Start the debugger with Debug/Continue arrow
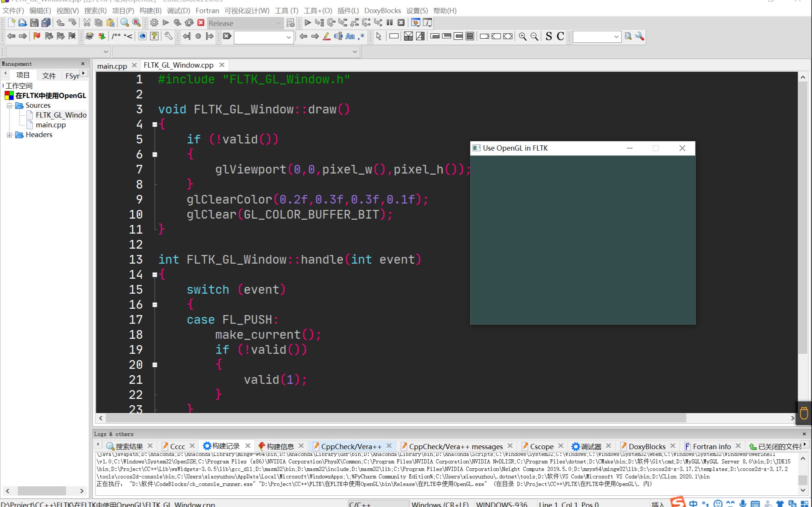The image size is (812, 507). click(307, 23)
